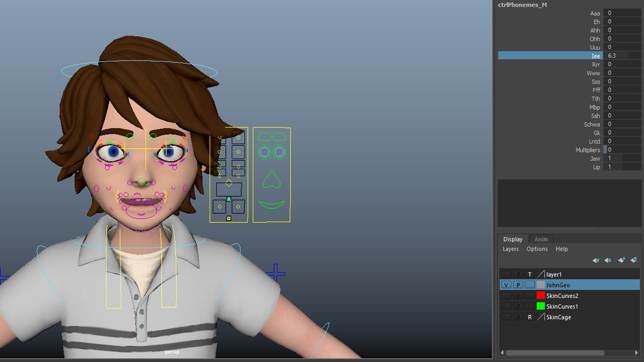The height and width of the screenshot is (362, 644).
Task: Click the Ohh value field
Action: pos(622,39)
